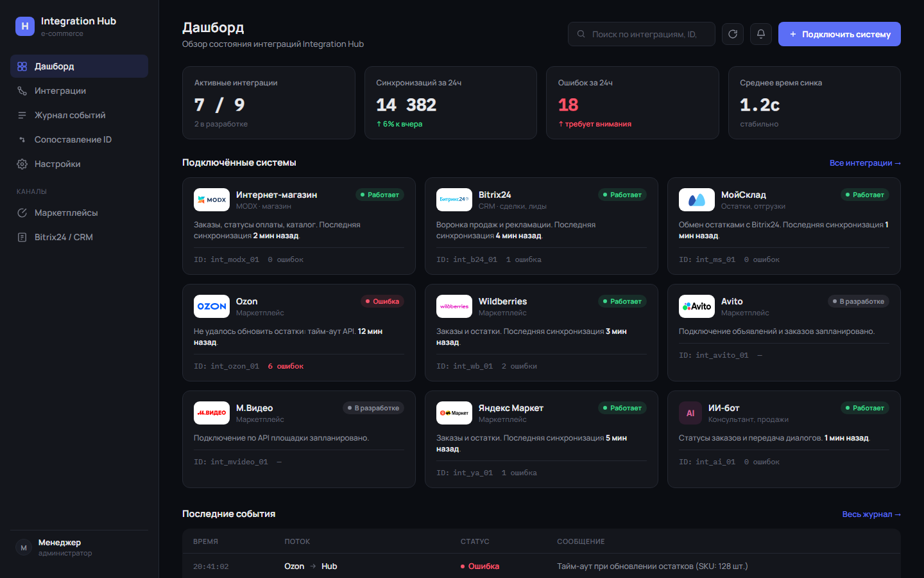This screenshot has height=578, width=924.
Task: Click the Ошибка status in events table
Action: (480, 566)
